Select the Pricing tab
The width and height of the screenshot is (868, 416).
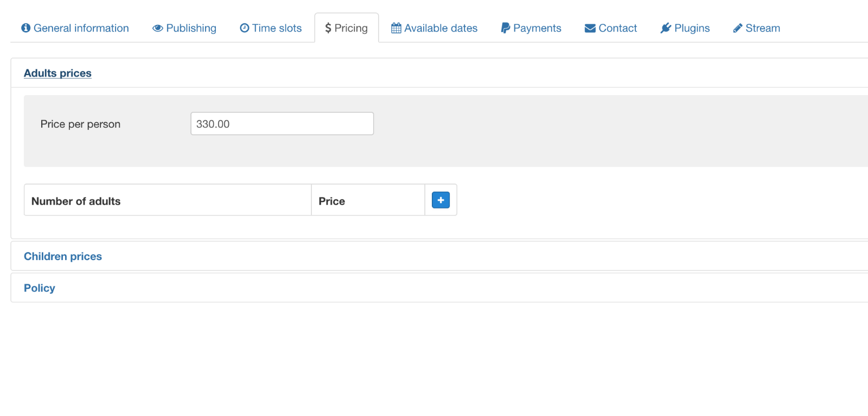coord(346,28)
